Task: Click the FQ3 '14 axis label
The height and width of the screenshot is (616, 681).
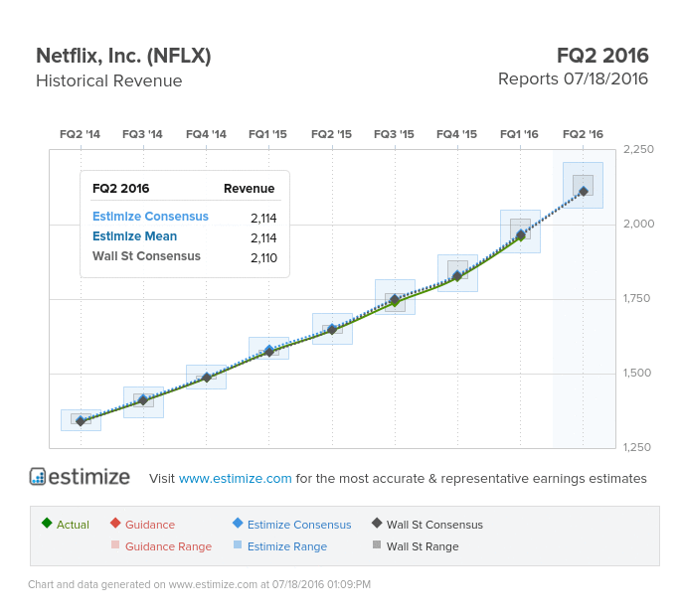Action: pyautogui.click(x=142, y=134)
